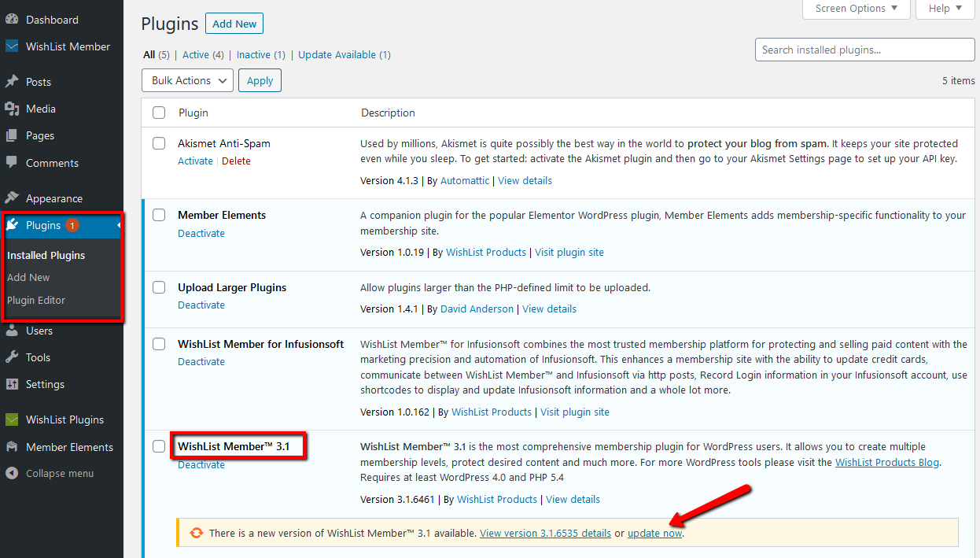Check the Member Elements plugin checkbox
The width and height of the screenshot is (980, 558).
click(x=159, y=215)
